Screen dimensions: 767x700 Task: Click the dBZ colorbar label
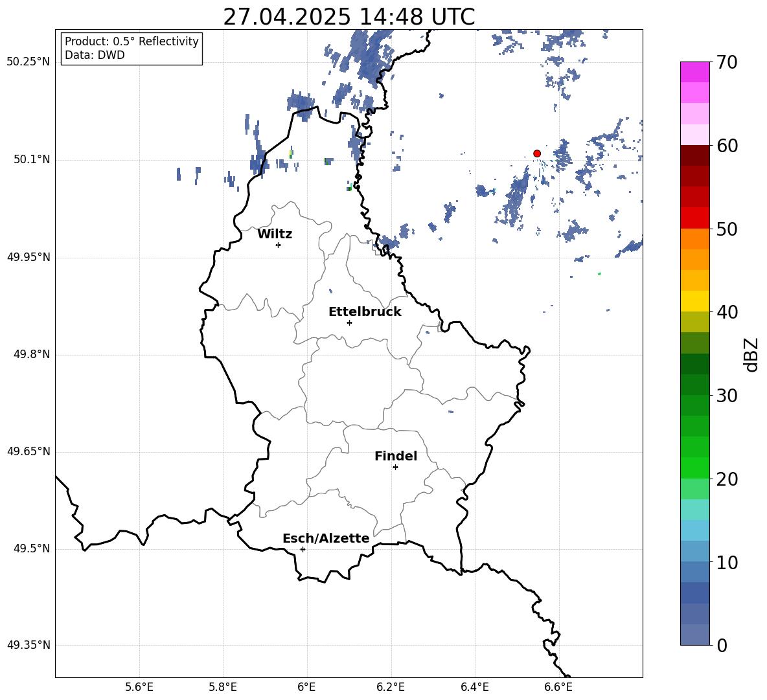[x=751, y=354]
